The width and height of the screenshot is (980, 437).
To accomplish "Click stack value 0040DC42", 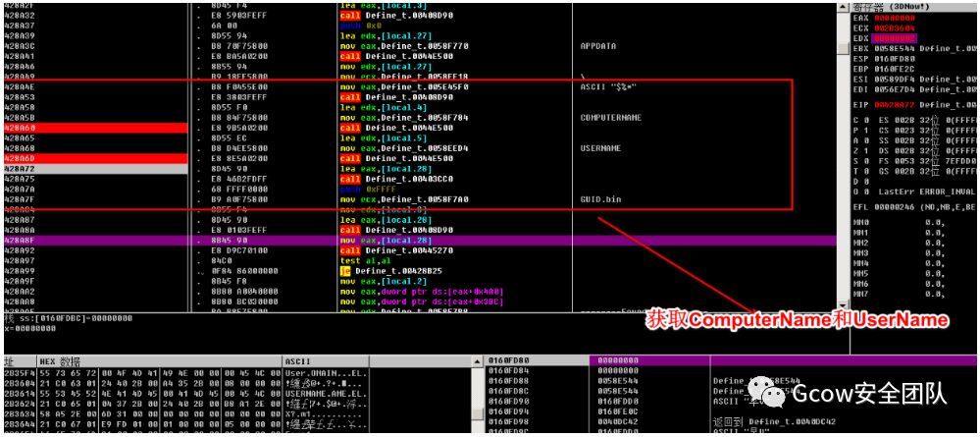I will coord(618,422).
